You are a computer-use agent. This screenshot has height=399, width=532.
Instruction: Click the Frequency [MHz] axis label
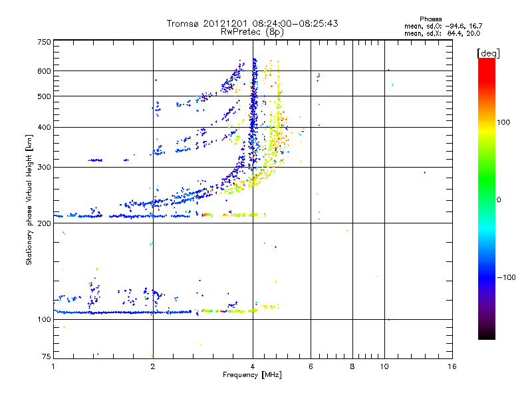(x=252, y=375)
